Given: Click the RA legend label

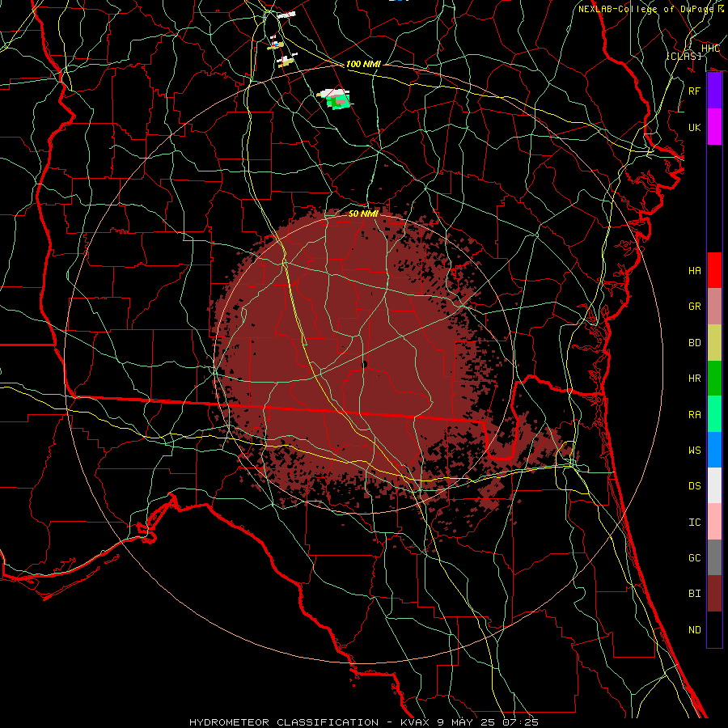Looking at the screenshot, I should click(x=695, y=414).
